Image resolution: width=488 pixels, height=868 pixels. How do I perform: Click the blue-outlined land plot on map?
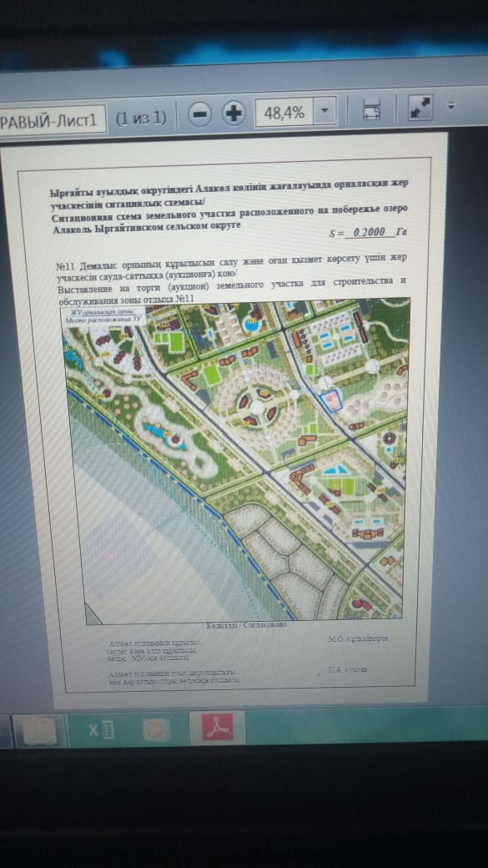pos(332,401)
